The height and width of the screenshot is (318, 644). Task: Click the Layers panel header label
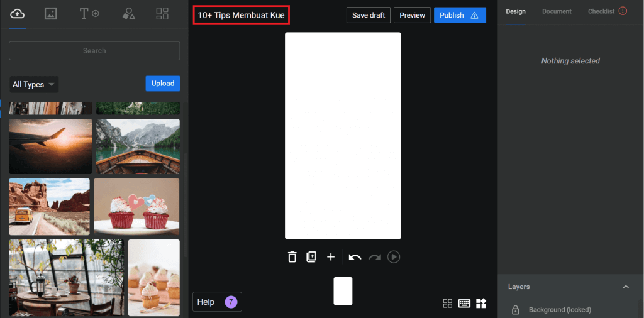(519, 287)
